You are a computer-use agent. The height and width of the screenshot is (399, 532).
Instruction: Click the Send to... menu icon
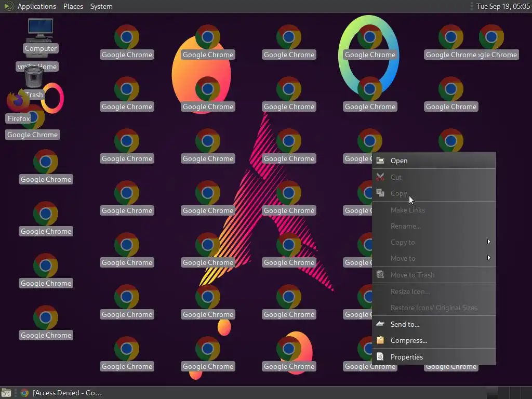(380, 324)
